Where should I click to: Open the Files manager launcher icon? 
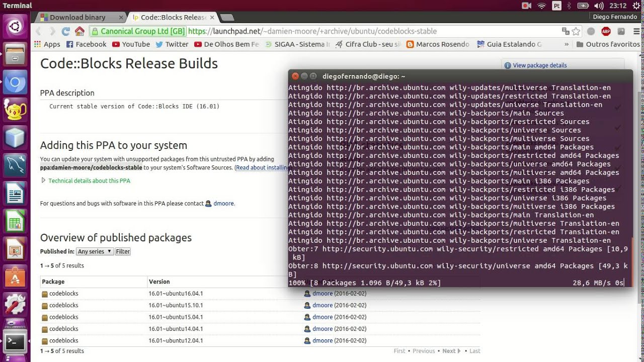pos(15,54)
